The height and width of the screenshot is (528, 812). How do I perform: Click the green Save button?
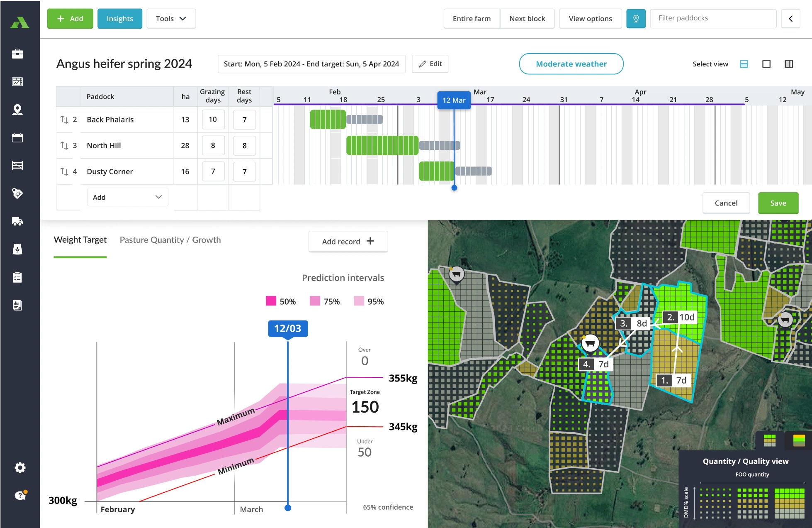778,203
